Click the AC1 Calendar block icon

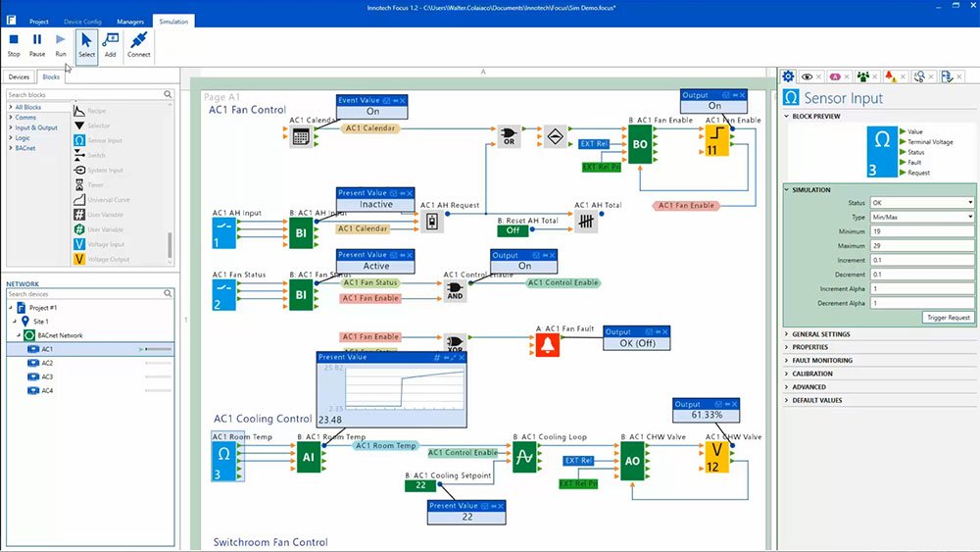tap(301, 137)
